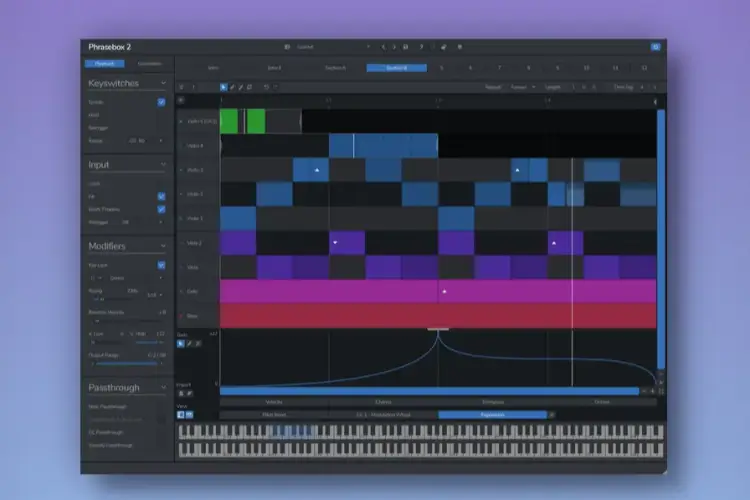Select the pencil tool in the Tools section
The height and width of the screenshot is (500, 750).
(189, 343)
